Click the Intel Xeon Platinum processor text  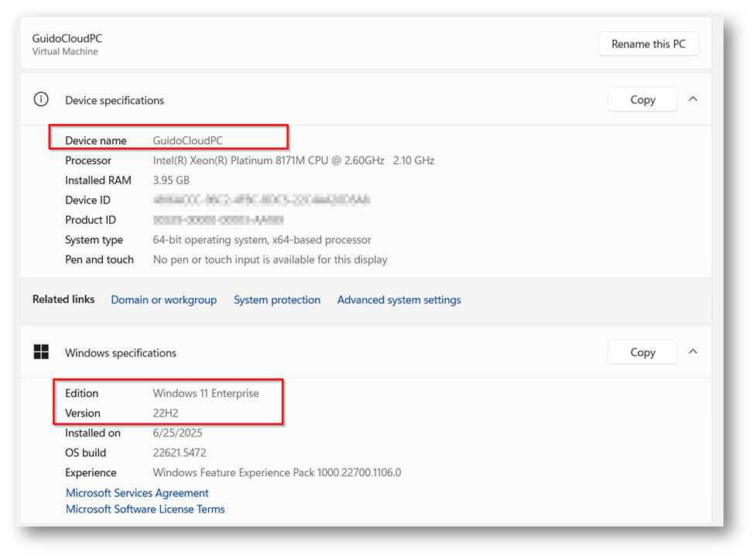[293, 161]
